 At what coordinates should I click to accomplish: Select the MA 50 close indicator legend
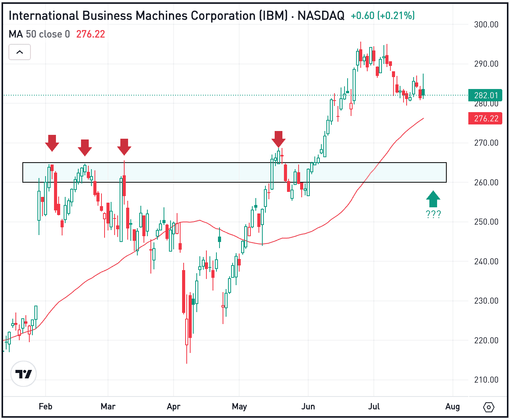[x=39, y=34]
